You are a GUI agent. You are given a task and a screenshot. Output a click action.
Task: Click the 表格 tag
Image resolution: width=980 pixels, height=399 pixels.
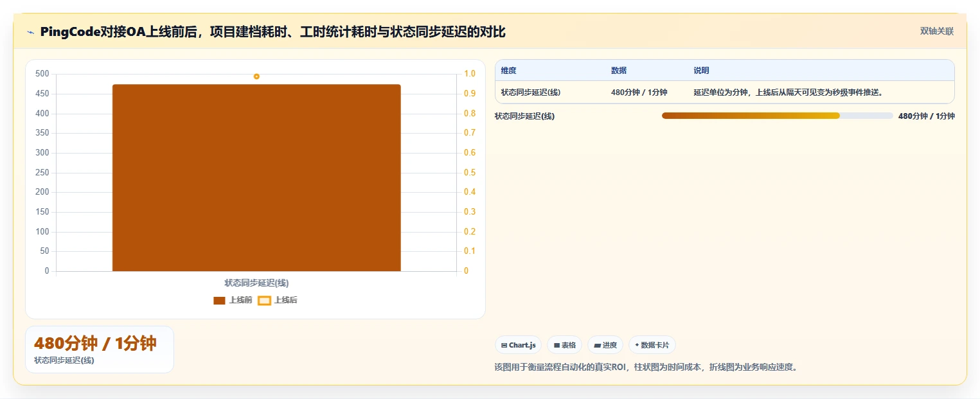pyautogui.click(x=564, y=345)
